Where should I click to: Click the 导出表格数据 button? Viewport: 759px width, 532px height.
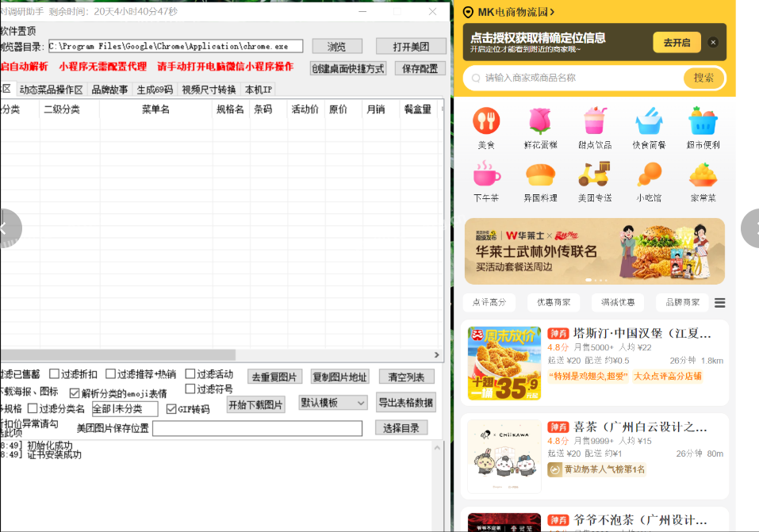pos(405,402)
